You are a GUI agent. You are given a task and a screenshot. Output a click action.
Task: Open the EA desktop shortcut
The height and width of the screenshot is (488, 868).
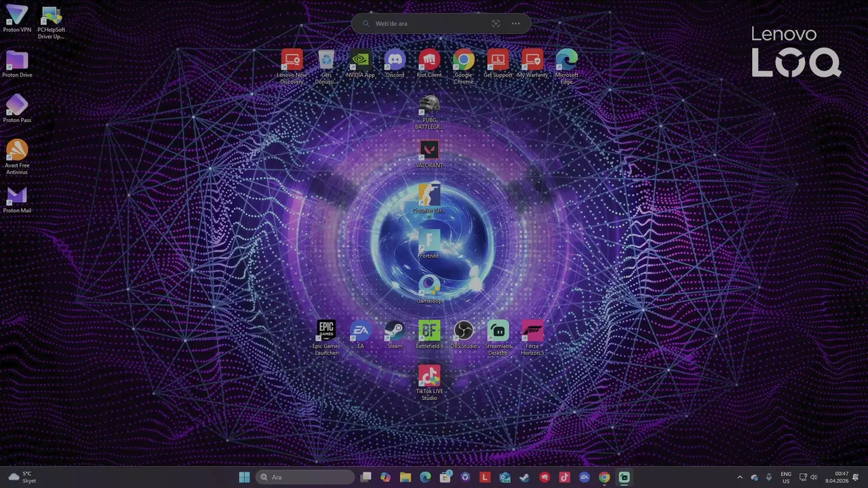pos(361,335)
